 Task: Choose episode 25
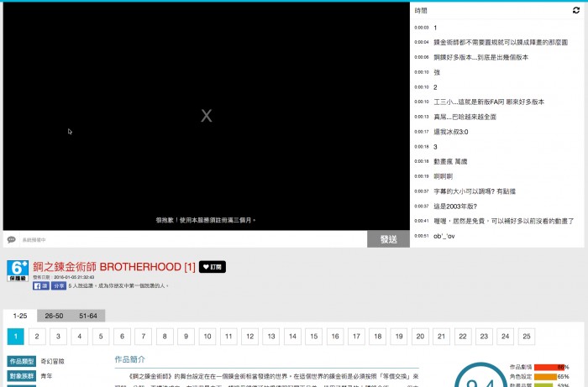click(x=527, y=337)
